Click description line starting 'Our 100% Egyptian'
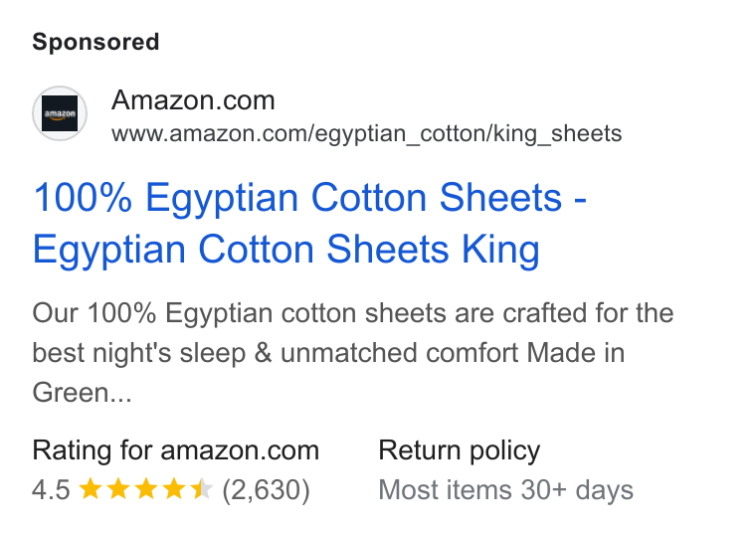Viewport: 756px width, 533px height. 353,313
